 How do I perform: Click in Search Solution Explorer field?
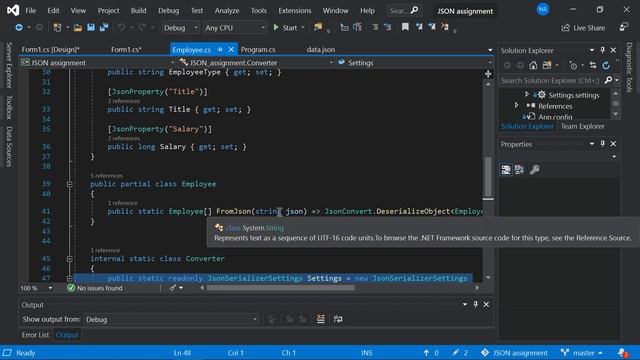point(550,80)
